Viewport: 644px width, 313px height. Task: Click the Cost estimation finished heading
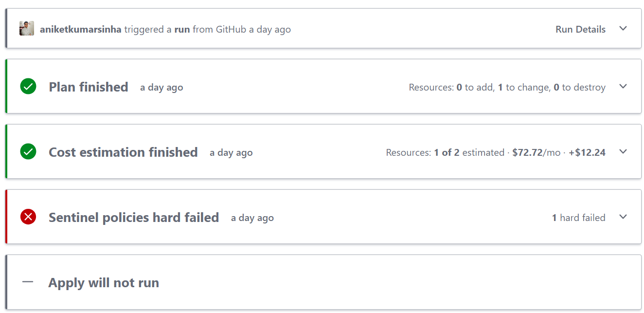[123, 152]
